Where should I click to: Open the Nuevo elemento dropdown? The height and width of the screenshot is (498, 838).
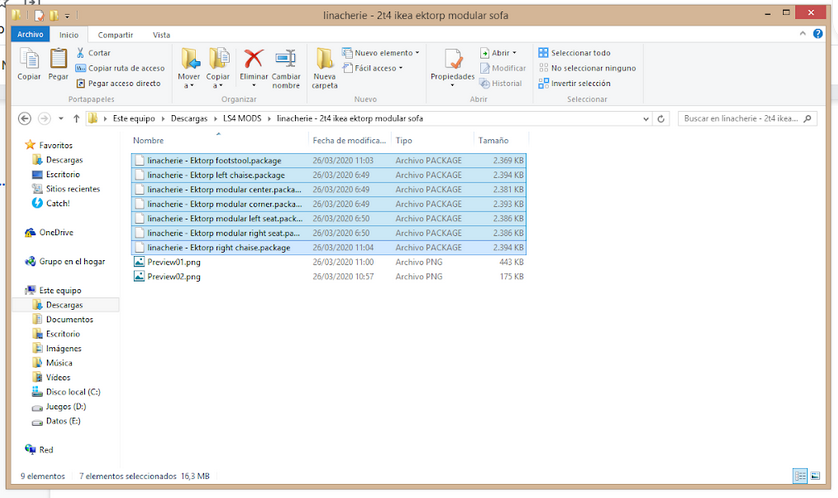click(x=381, y=53)
